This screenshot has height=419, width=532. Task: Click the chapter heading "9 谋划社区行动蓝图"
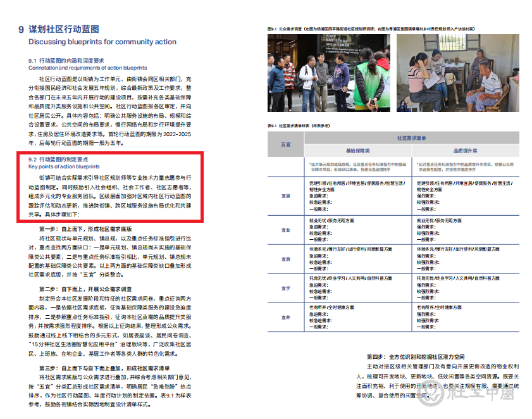click(59, 29)
